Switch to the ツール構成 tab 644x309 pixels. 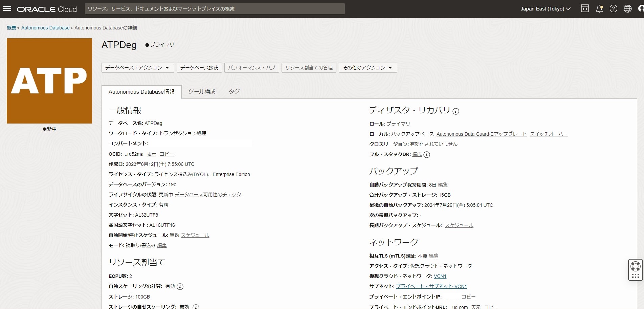click(202, 91)
